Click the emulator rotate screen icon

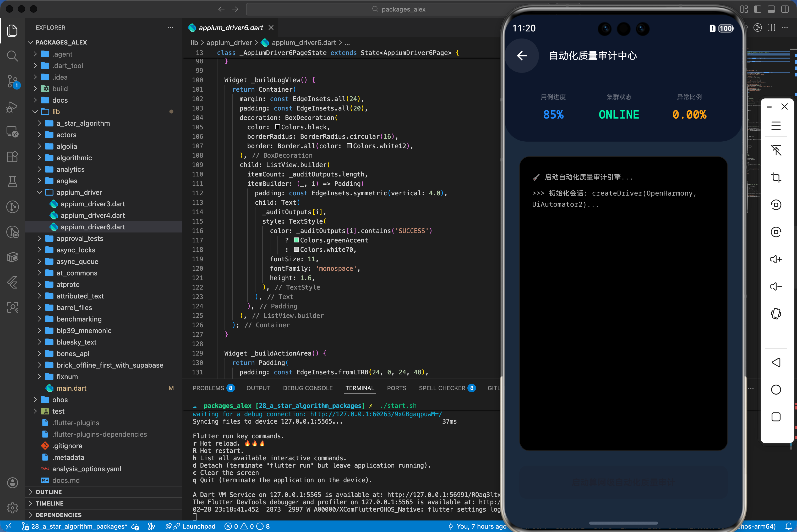pos(776,314)
